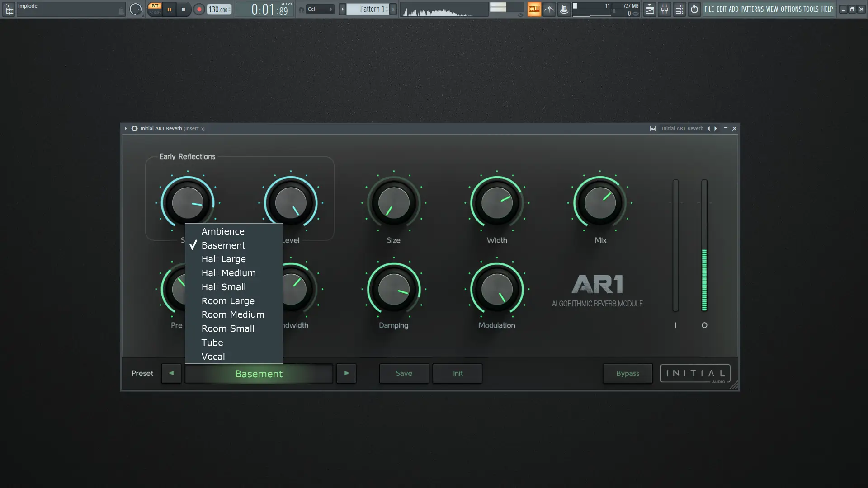
Task: Open the mixer window icon
Action: point(664,9)
